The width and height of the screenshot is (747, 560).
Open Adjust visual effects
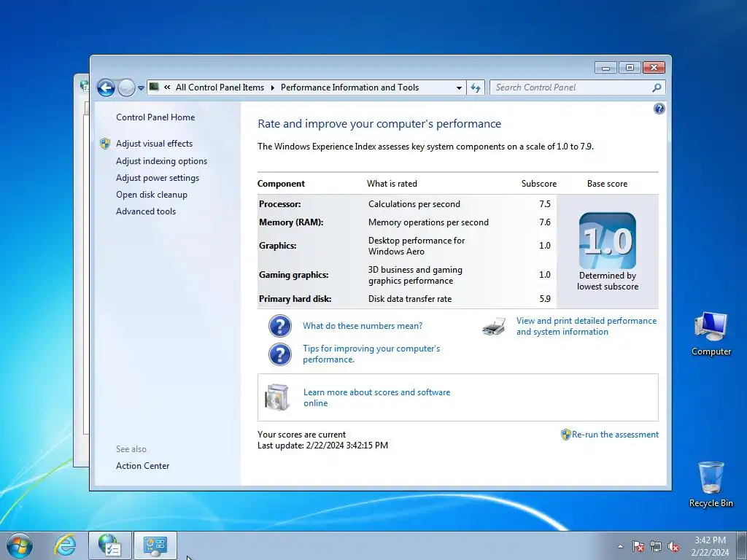click(x=155, y=144)
